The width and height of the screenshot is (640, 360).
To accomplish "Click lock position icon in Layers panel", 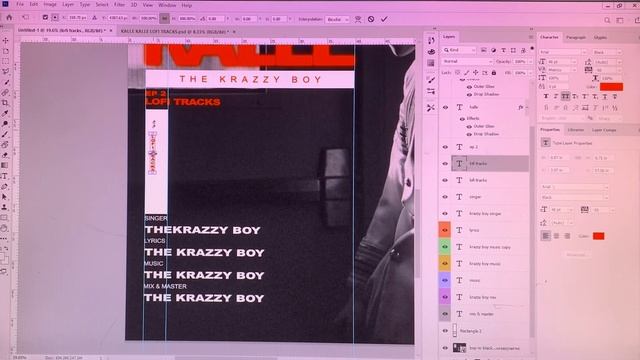I will point(476,73).
